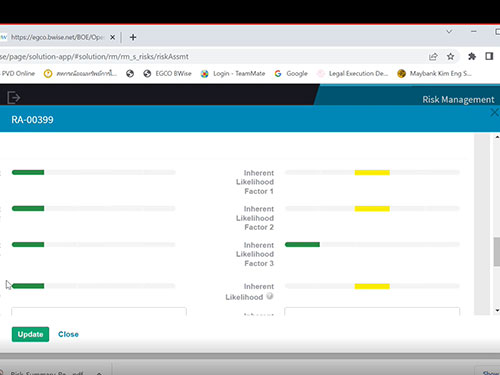Open the Login - TeamMate bookmark

click(233, 73)
